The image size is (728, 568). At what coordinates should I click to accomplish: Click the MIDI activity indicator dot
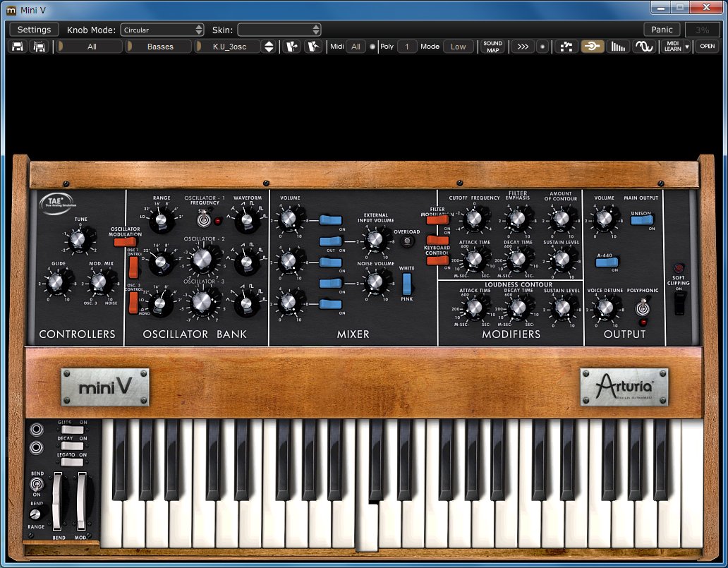pyautogui.click(x=372, y=47)
